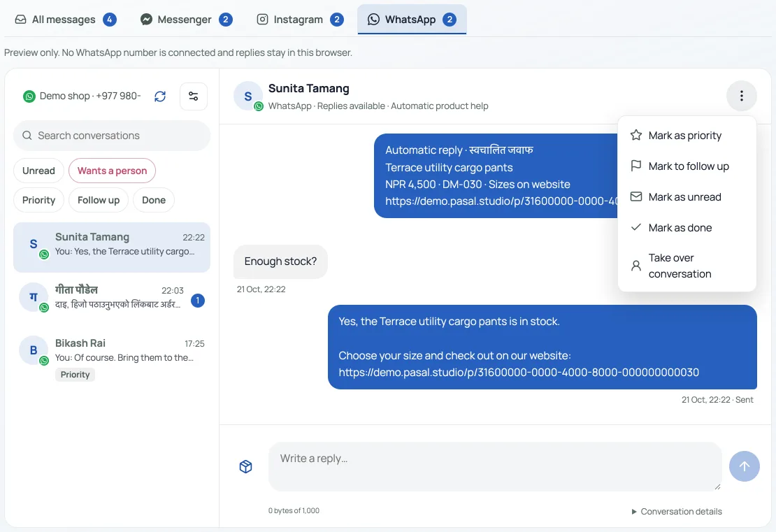Toggle the Wants a person filter chip

tap(112, 171)
